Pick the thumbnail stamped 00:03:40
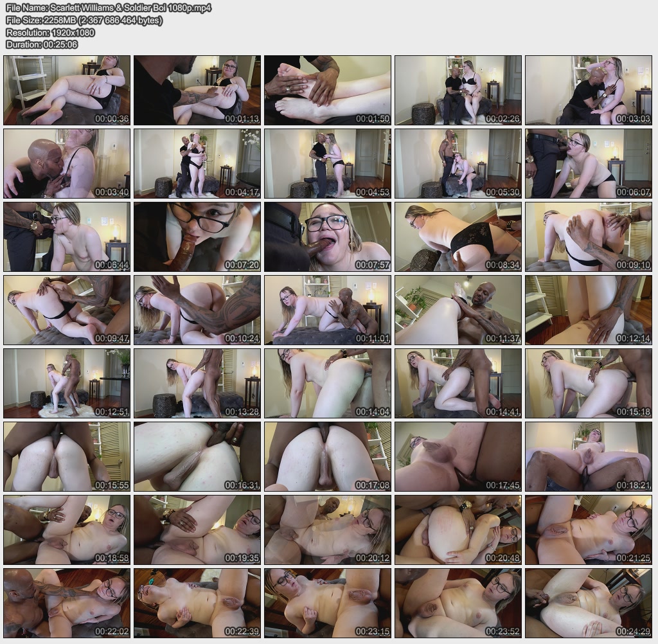 point(67,164)
